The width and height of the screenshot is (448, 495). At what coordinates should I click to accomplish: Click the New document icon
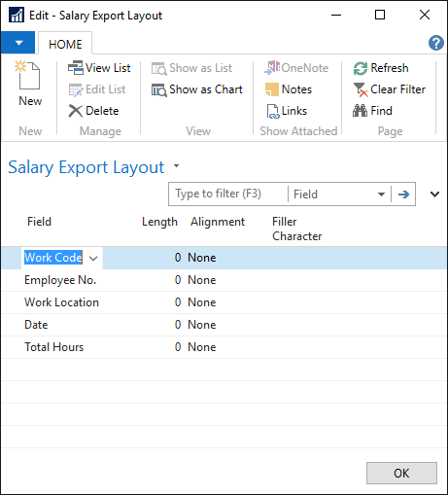click(29, 75)
